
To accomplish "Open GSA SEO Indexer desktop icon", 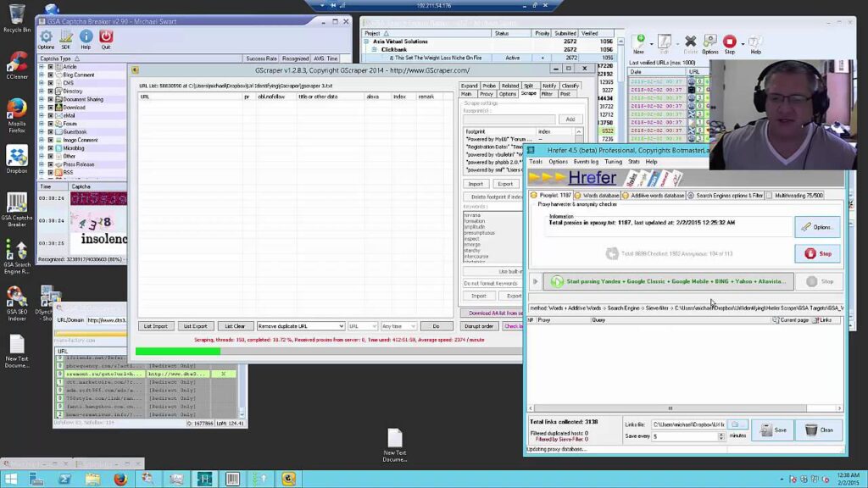I will (x=17, y=304).
